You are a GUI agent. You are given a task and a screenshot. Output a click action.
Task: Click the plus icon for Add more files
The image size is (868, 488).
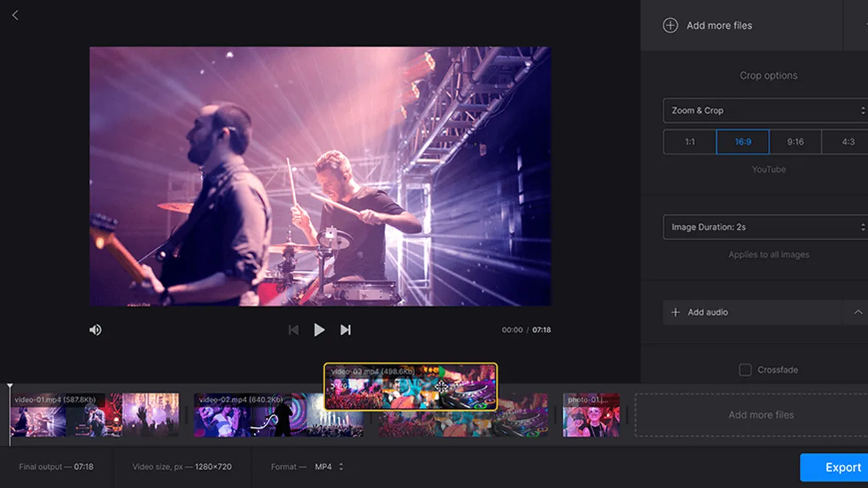(670, 25)
